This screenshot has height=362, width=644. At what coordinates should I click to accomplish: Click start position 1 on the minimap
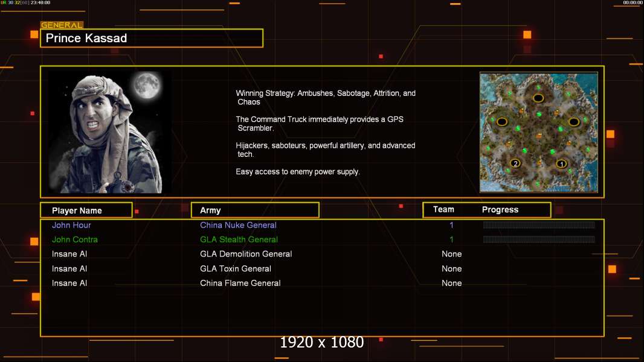tap(561, 164)
